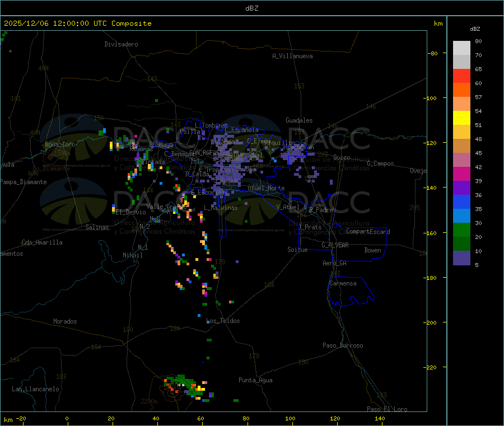Click the 'dBZ' heading above the color legend
This screenshot has width=504, height=426.
point(475,29)
